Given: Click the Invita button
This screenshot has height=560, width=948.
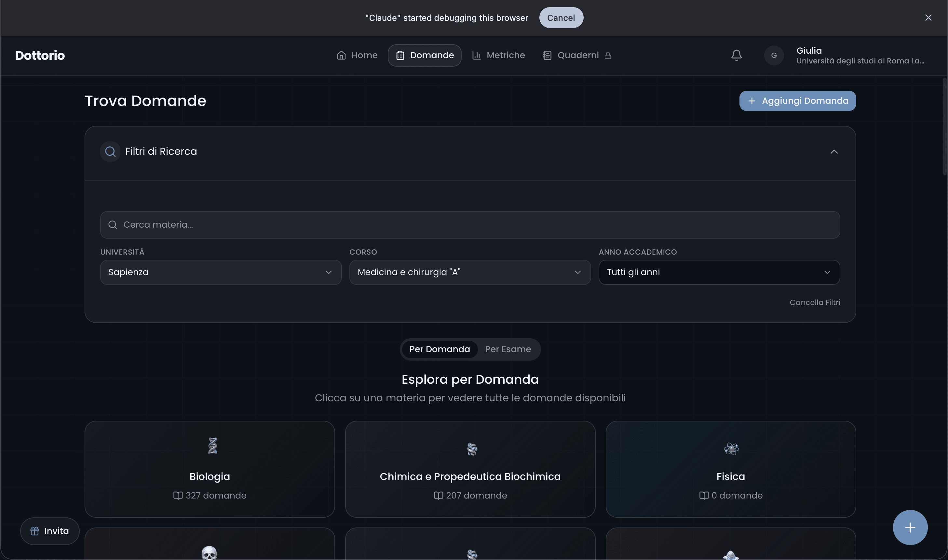Looking at the screenshot, I should (x=50, y=531).
